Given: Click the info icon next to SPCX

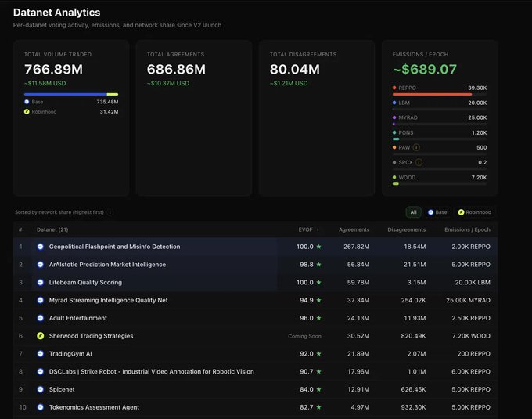Looking at the screenshot, I should 419,162.
